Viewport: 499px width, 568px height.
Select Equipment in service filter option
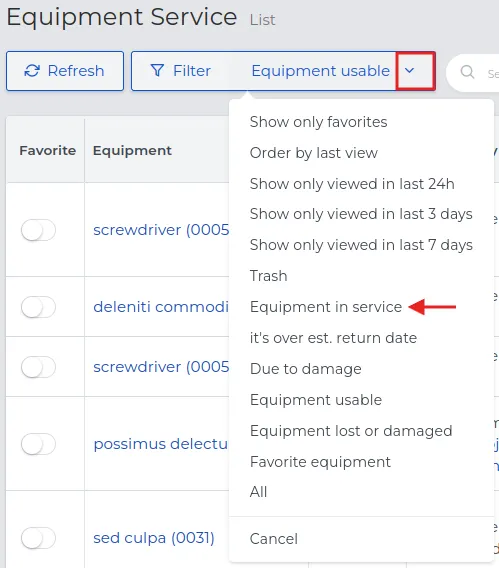(326, 307)
